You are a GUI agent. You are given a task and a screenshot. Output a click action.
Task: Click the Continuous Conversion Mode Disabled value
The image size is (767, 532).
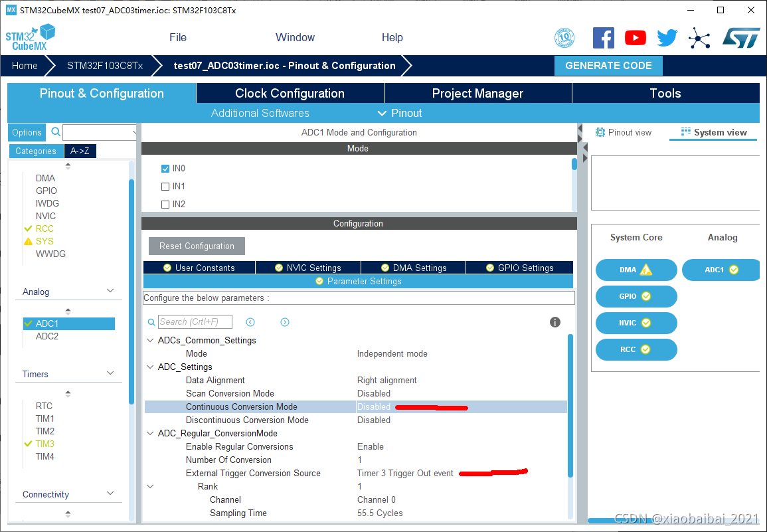pyautogui.click(x=374, y=406)
